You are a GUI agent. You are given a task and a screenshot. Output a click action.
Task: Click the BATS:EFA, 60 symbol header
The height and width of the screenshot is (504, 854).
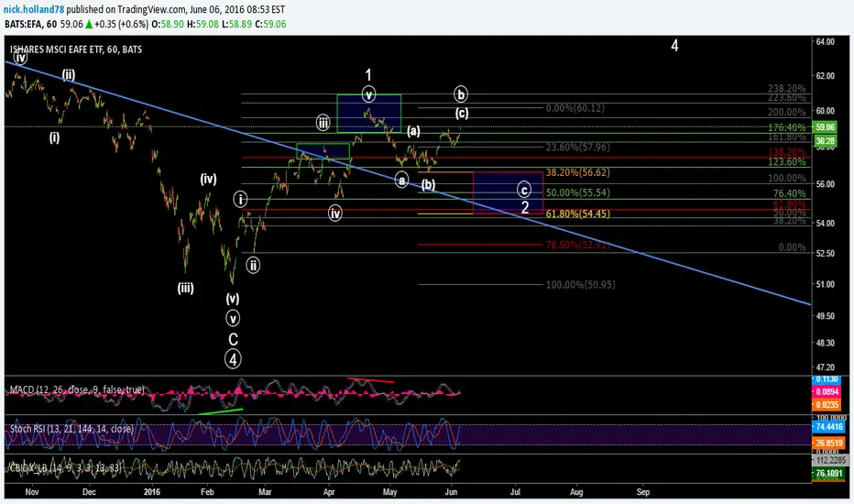31,24
